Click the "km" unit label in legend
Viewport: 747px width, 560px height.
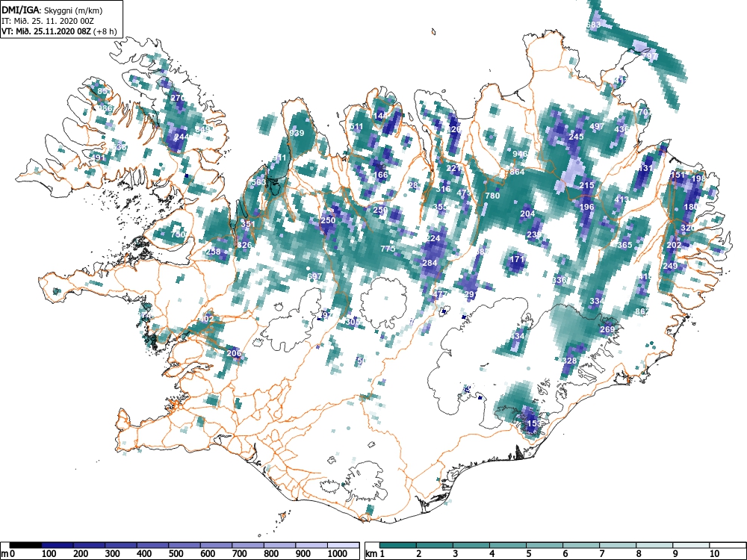pos(371,554)
